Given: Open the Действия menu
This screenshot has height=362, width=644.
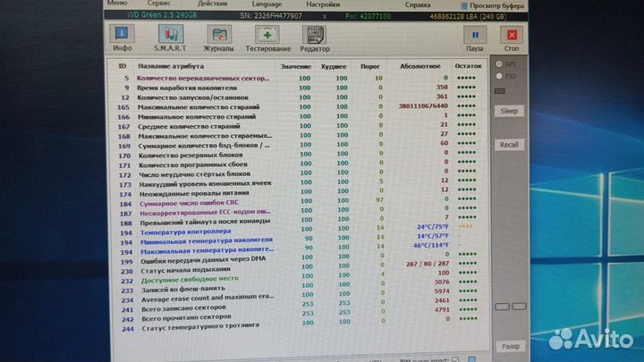Looking at the screenshot, I should (x=212, y=4).
